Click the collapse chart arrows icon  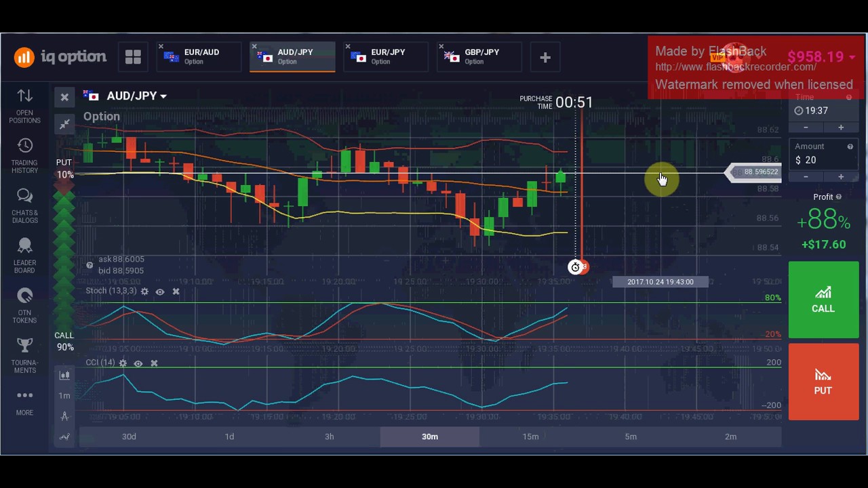pyautogui.click(x=64, y=124)
